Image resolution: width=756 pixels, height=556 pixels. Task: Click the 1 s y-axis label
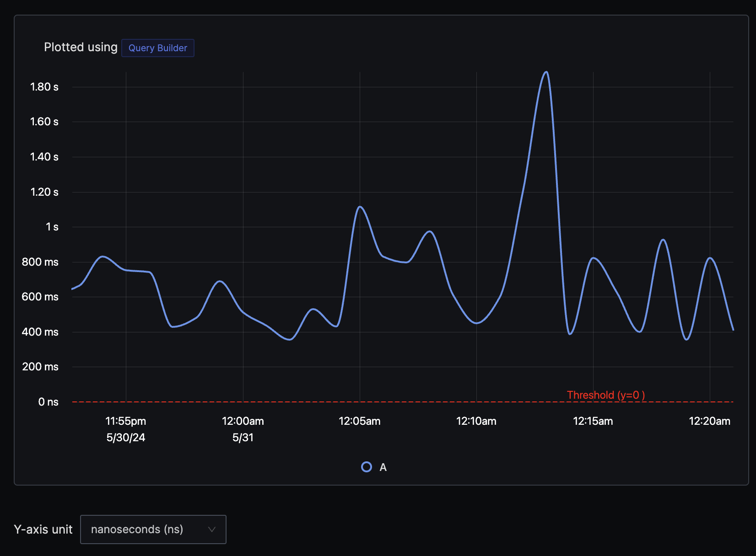pyautogui.click(x=52, y=227)
